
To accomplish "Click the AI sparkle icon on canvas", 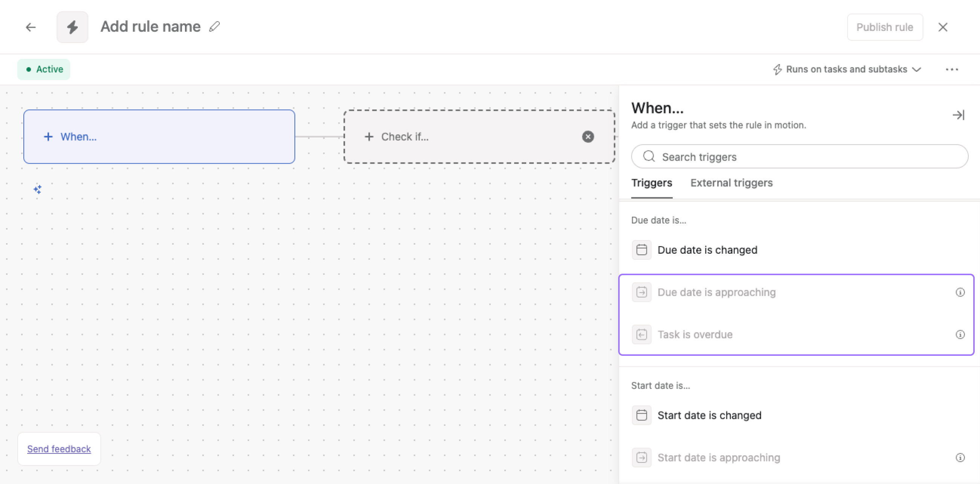I will tap(37, 189).
